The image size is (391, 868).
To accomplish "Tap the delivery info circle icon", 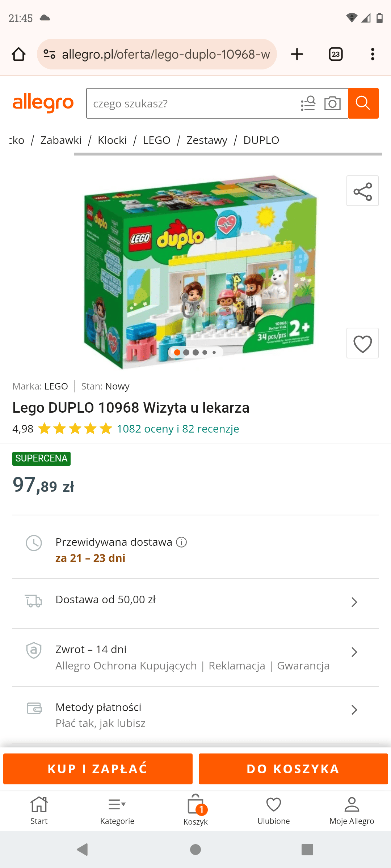I will (x=181, y=542).
